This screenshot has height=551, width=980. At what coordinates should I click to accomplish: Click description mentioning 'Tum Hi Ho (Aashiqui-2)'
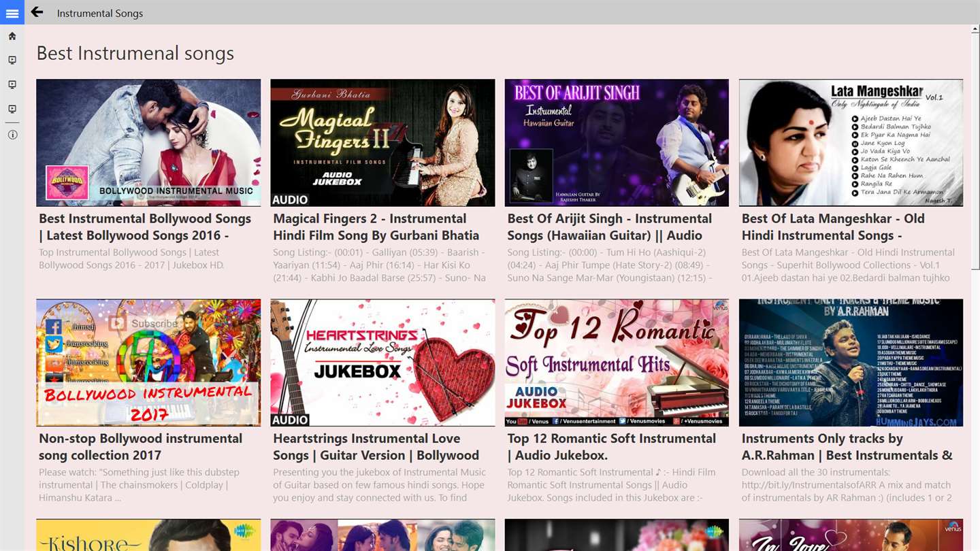pyautogui.click(x=610, y=265)
